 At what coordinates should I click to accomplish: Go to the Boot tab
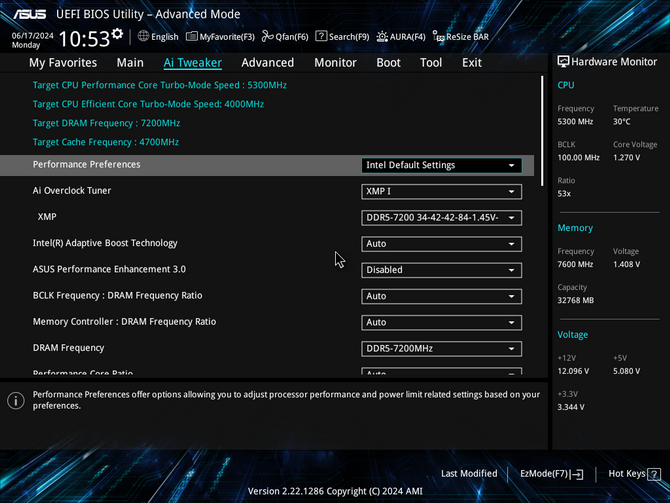click(x=388, y=63)
